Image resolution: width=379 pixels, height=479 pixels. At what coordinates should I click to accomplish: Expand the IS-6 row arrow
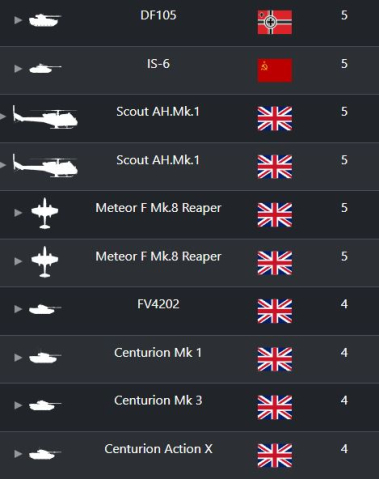click(x=18, y=69)
